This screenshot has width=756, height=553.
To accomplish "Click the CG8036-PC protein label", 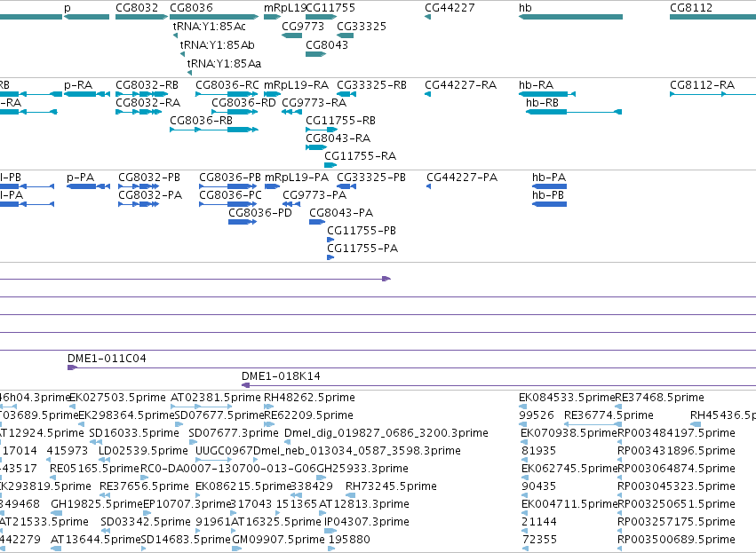I will (230, 195).
